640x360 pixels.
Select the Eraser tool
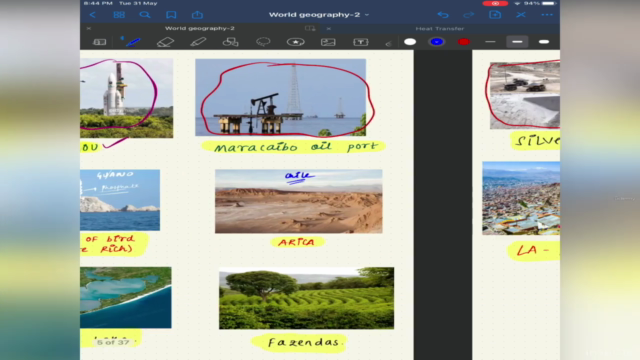coord(165,42)
